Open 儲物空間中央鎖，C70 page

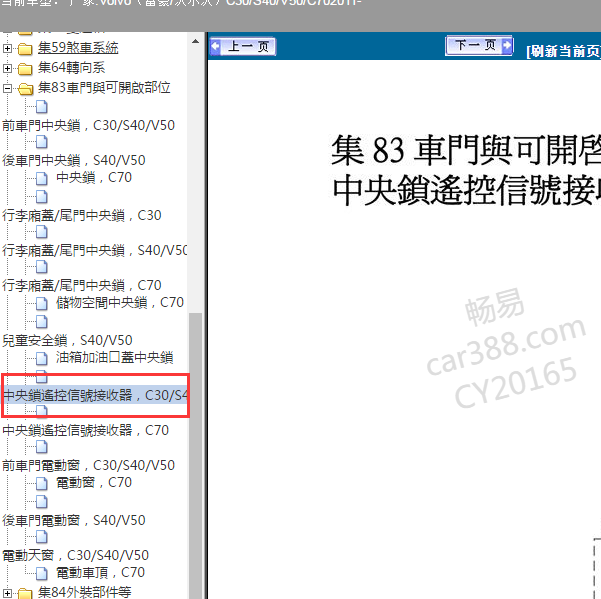pyautogui.click(x=120, y=302)
